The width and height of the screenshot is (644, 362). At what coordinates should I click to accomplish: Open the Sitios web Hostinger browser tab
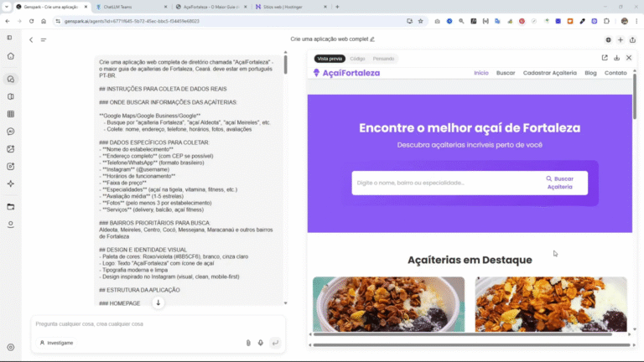point(291,7)
